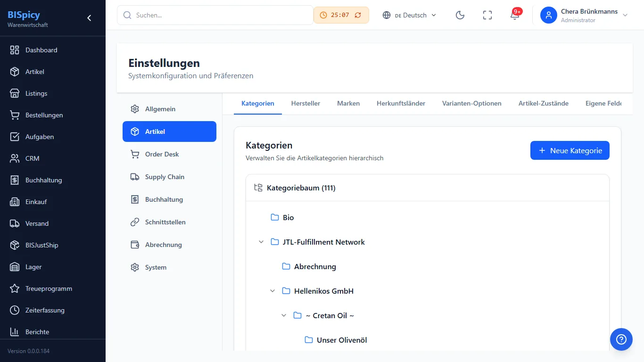
Task: Collapse the sidebar with the left chevron
Action: coord(89,18)
